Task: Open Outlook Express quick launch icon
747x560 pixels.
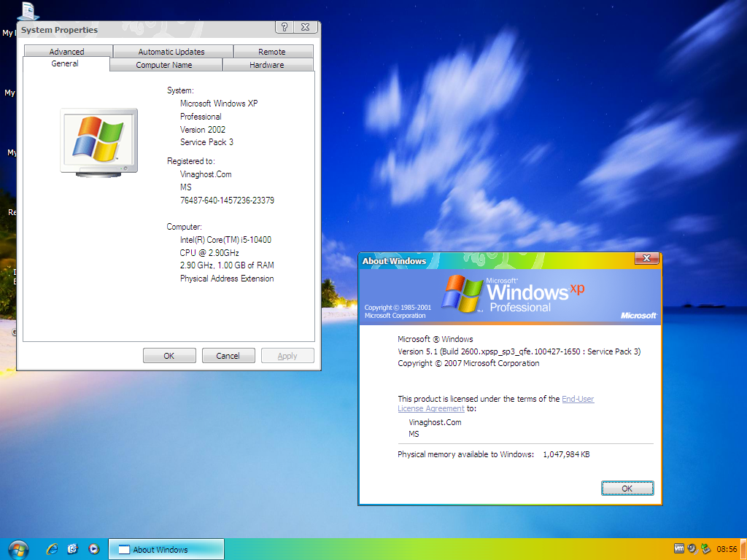Action: [72, 549]
